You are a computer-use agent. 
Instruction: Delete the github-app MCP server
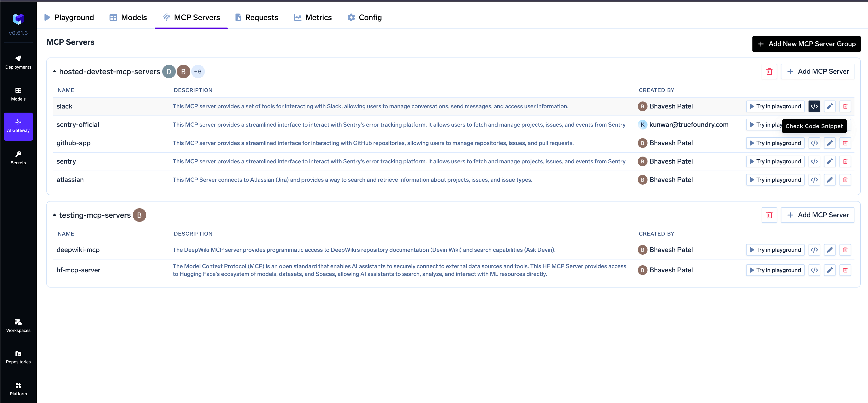845,143
